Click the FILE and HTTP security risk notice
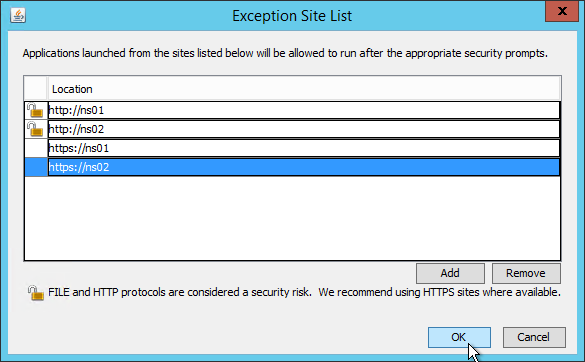This screenshot has height=362, width=585. click(304, 292)
